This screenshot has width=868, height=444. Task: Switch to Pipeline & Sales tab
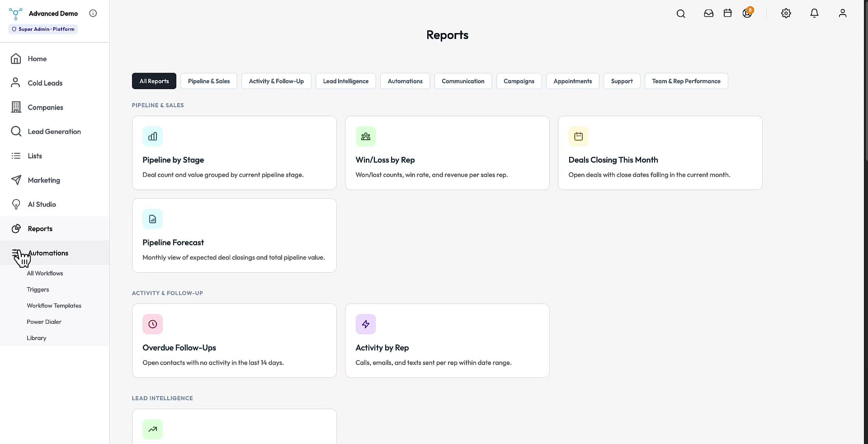point(209,81)
